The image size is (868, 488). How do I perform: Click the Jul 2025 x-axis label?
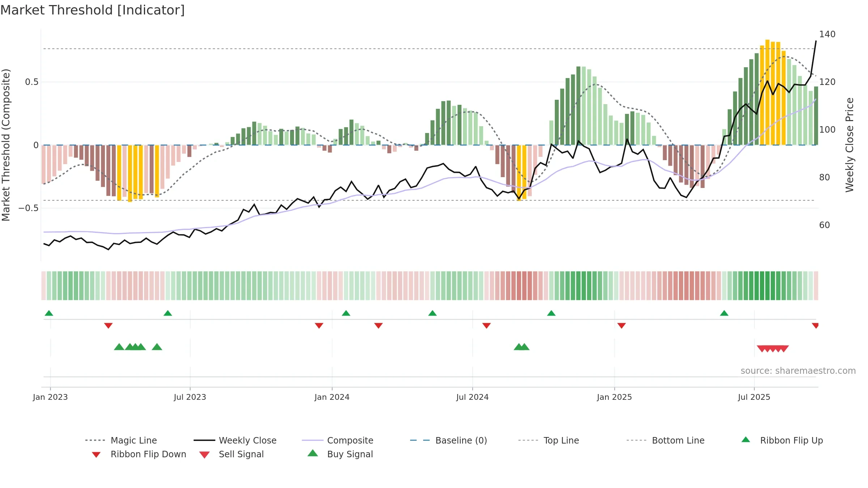click(x=754, y=397)
